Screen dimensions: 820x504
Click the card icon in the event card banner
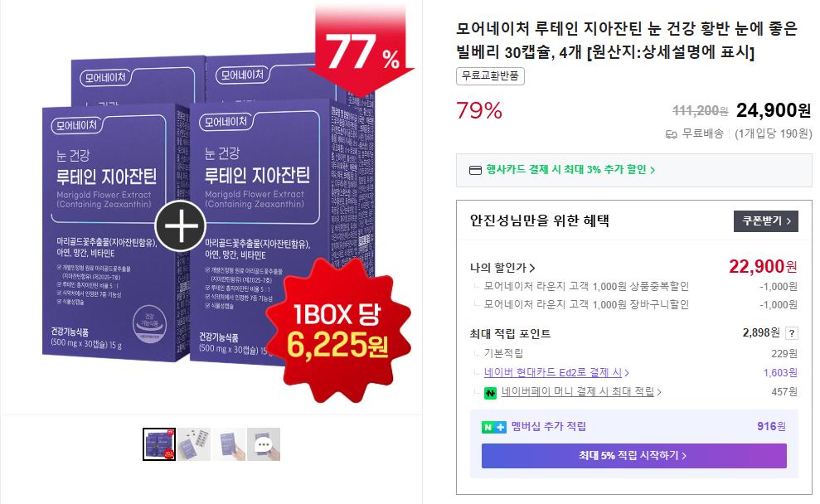(x=475, y=170)
